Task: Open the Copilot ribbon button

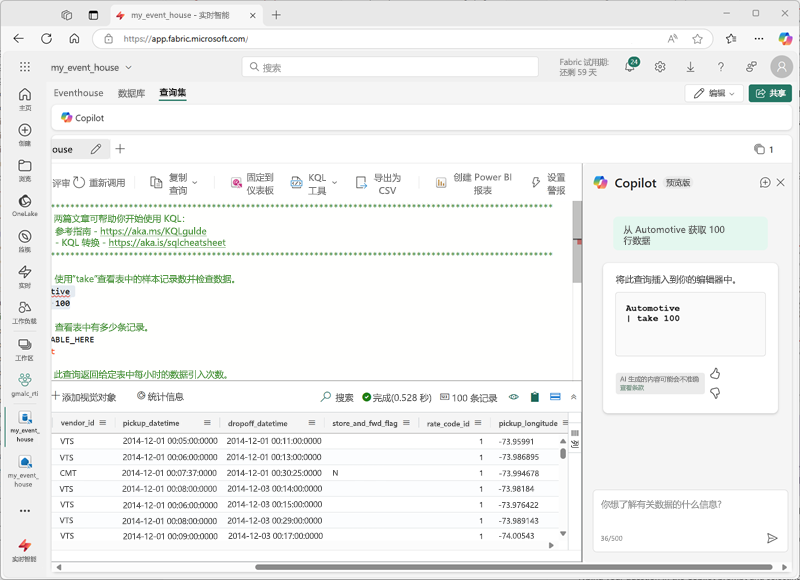Action: coord(83,118)
